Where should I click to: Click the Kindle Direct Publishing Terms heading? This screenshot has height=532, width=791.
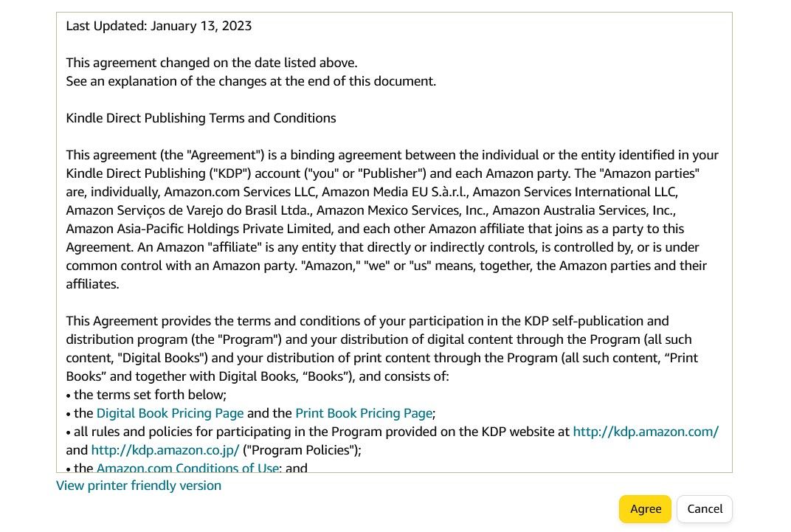coord(201,118)
